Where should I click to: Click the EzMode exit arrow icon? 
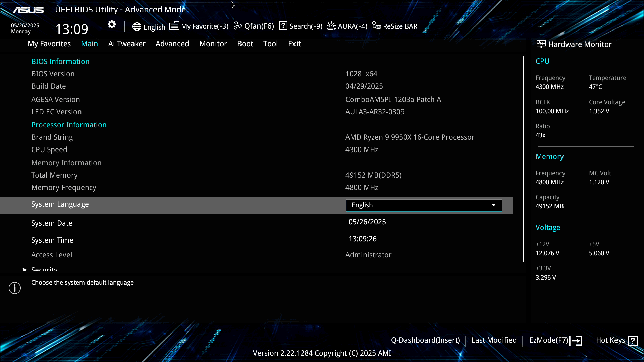576,341
